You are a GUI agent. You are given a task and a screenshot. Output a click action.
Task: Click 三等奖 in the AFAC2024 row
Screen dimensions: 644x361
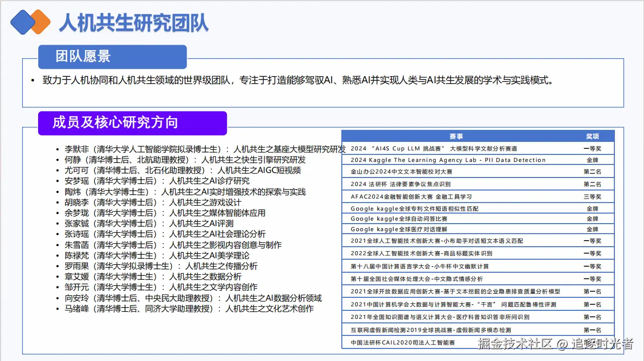tap(592, 197)
